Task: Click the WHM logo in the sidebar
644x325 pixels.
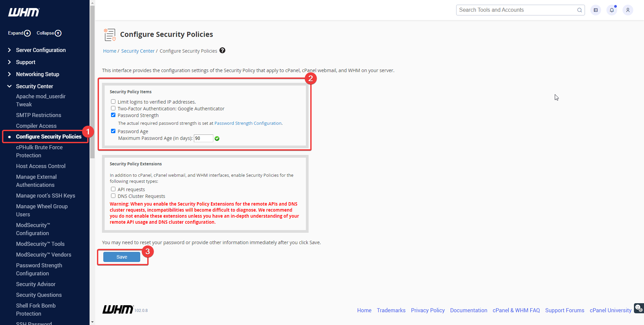Action: [24, 12]
